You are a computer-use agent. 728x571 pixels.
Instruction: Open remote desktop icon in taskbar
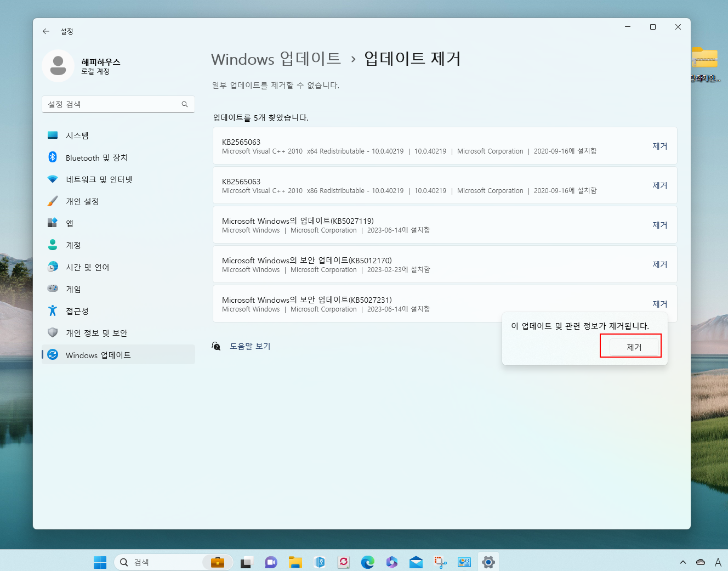click(464, 562)
